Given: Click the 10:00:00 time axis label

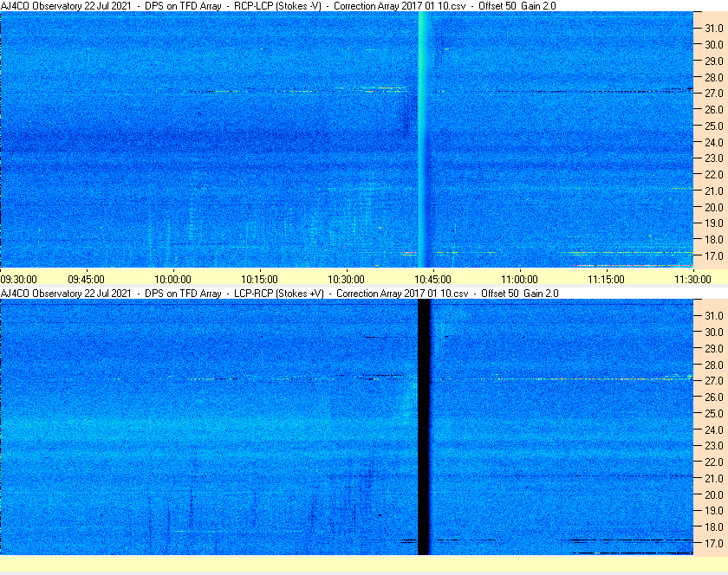Looking at the screenshot, I should click(x=172, y=280).
